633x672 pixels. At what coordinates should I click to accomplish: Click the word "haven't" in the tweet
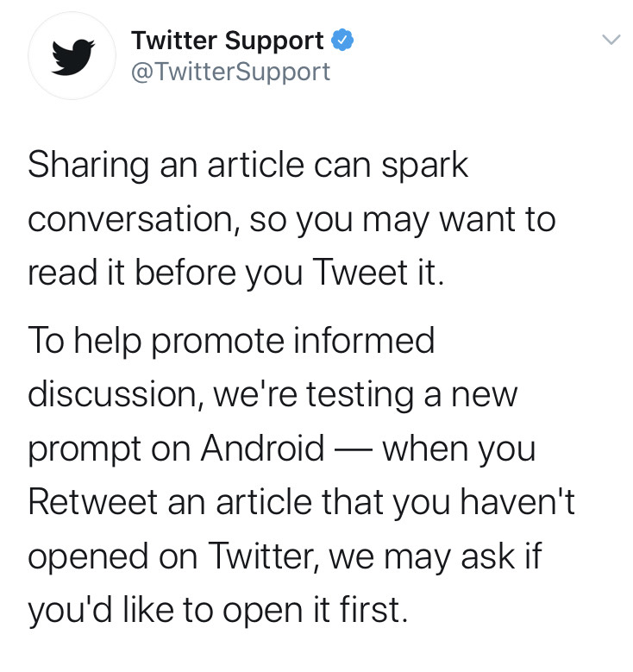click(x=517, y=501)
